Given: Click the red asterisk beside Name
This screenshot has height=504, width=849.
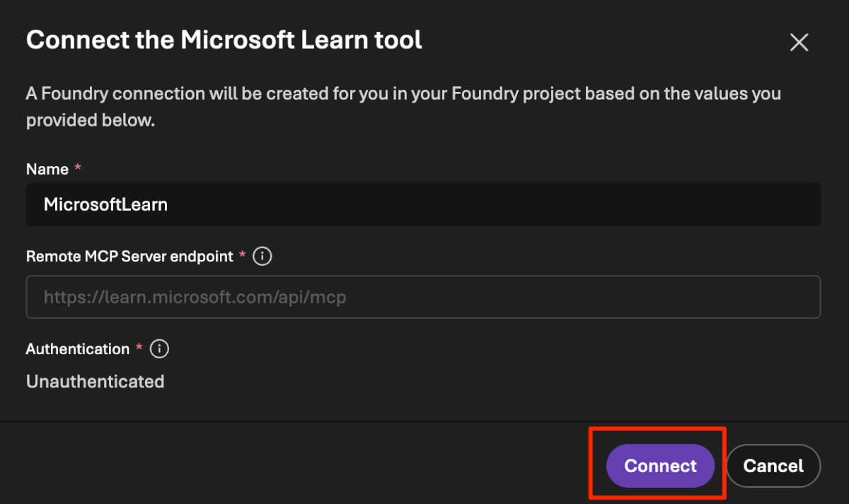Looking at the screenshot, I should tap(78, 169).
